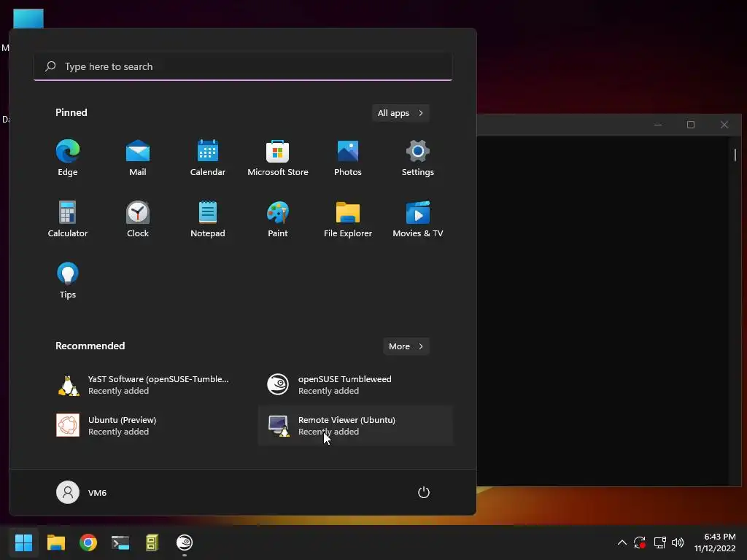Viewport: 747px width, 560px height.
Task: Select the blue desktop icon at top-left
Action: (28, 19)
